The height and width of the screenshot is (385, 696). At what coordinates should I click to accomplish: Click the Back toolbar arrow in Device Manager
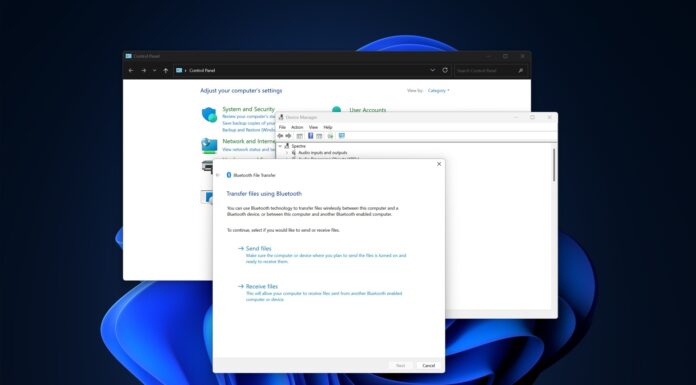(280, 136)
